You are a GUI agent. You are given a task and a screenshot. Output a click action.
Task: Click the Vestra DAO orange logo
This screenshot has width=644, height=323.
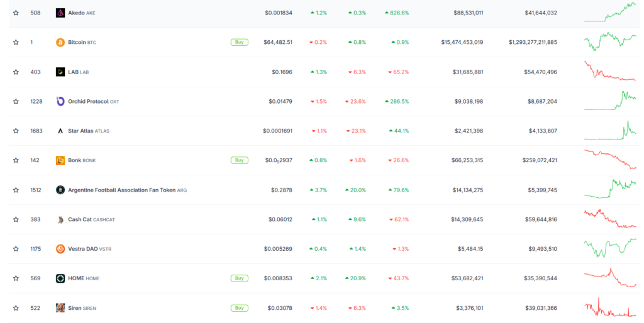coord(60,249)
